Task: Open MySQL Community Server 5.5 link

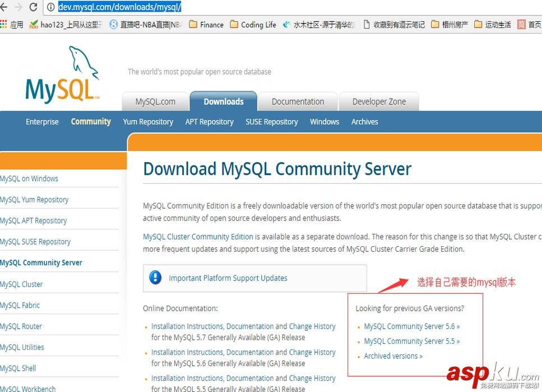Action: click(412, 341)
